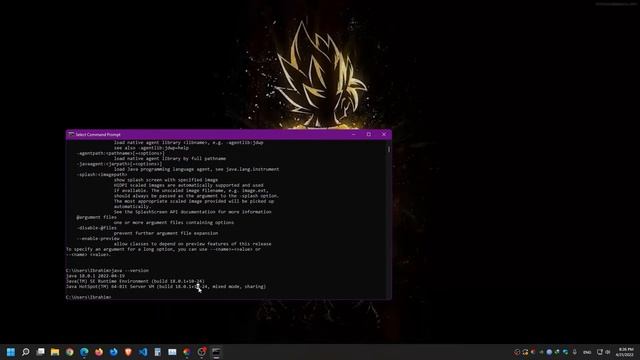The height and width of the screenshot is (360, 640).
Task: Open Task View from taskbar
Action: pyautogui.click(x=40, y=352)
